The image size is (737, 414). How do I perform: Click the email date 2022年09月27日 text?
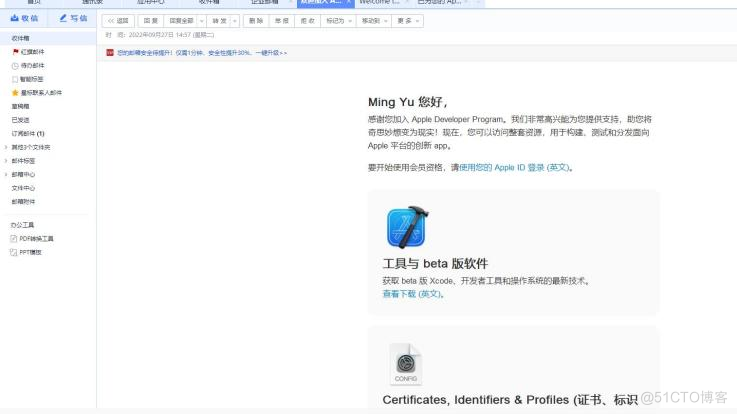click(171, 35)
